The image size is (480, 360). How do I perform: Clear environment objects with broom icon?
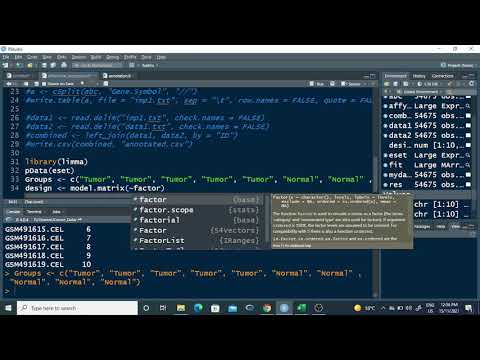coord(450,84)
